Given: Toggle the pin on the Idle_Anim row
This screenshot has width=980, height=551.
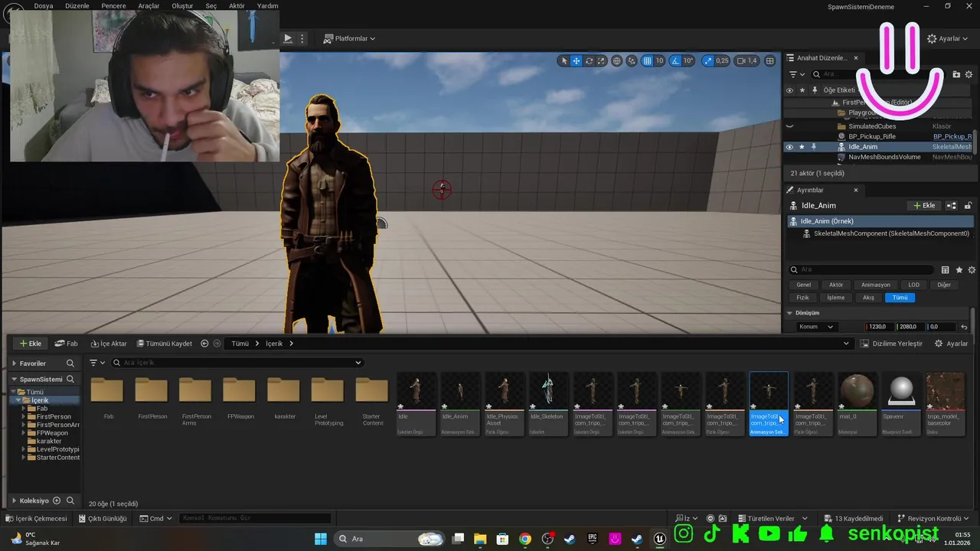Looking at the screenshot, I should coord(813,147).
